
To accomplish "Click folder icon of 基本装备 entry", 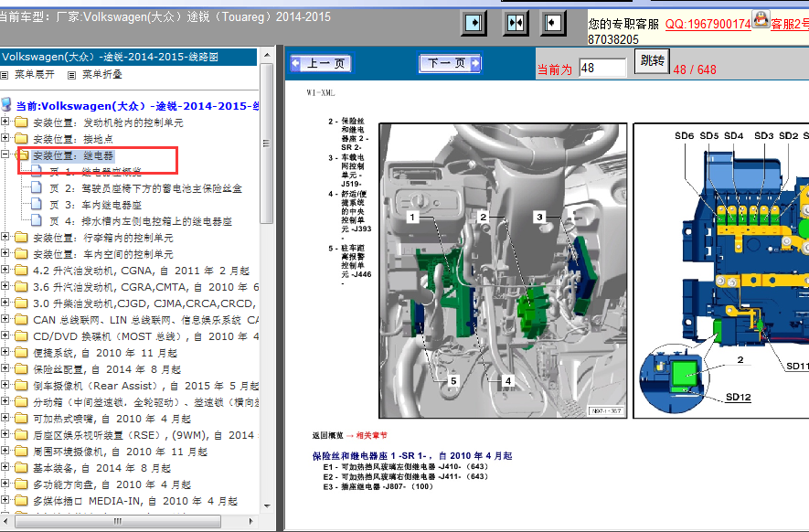I will (x=21, y=468).
